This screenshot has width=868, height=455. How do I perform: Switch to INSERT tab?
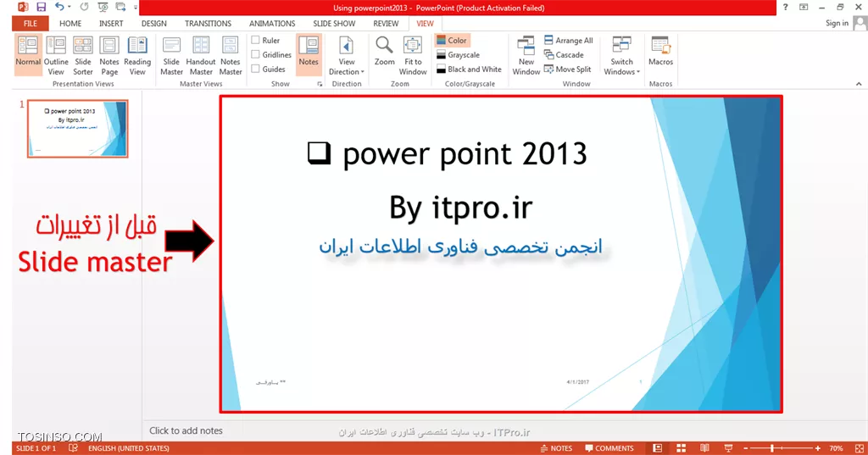click(111, 23)
